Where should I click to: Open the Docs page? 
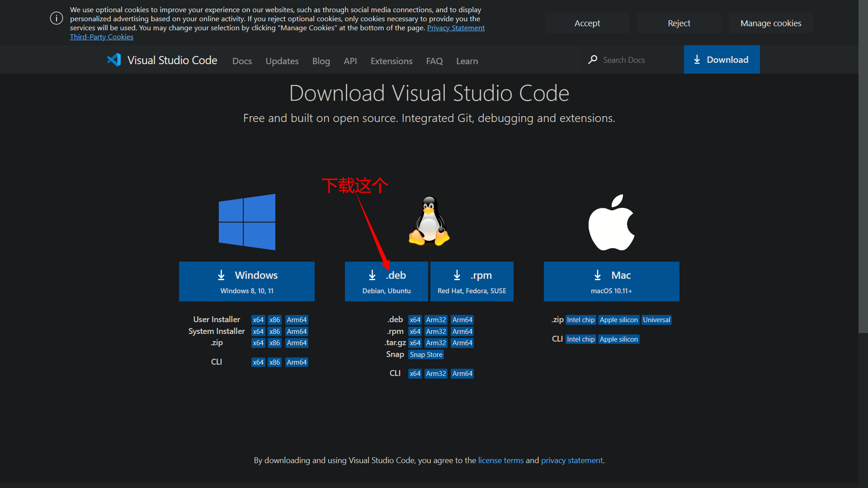[242, 61]
